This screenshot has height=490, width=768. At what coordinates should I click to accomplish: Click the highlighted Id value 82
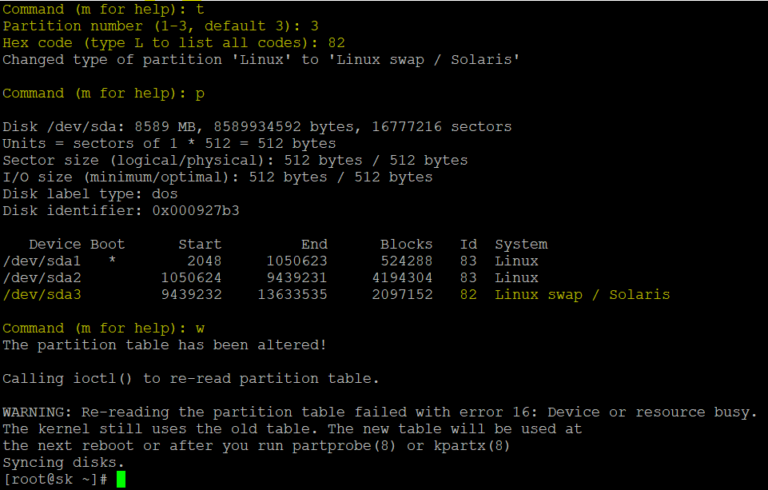pos(468,294)
